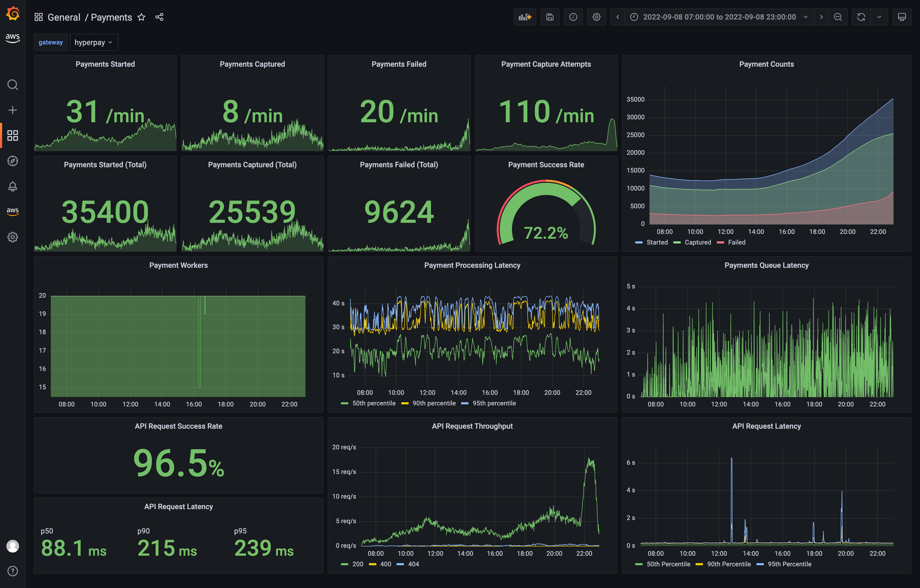Image resolution: width=920 pixels, height=588 pixels.
Task: Click the dashboard grid icon beside General
Action: click(x=39, y=17)
